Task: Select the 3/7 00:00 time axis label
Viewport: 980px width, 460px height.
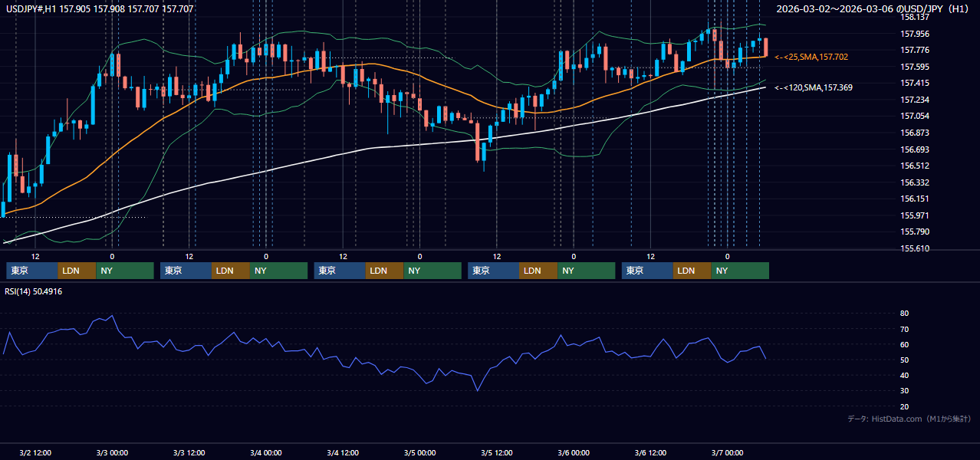Action: [728, 452]
